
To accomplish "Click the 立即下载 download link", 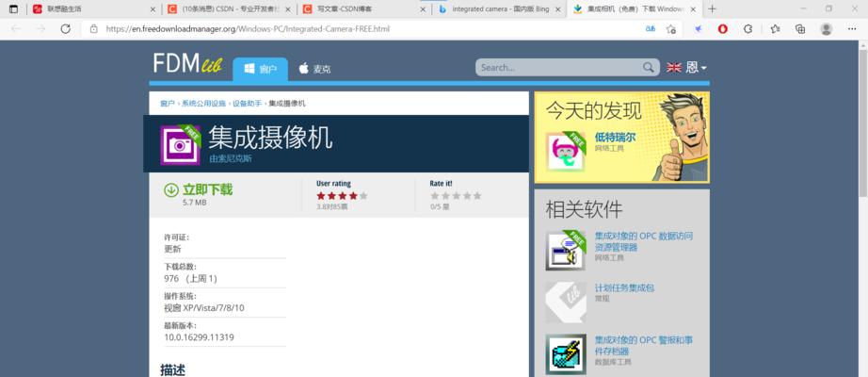I will pyautogui.click(x=208, y=189).
